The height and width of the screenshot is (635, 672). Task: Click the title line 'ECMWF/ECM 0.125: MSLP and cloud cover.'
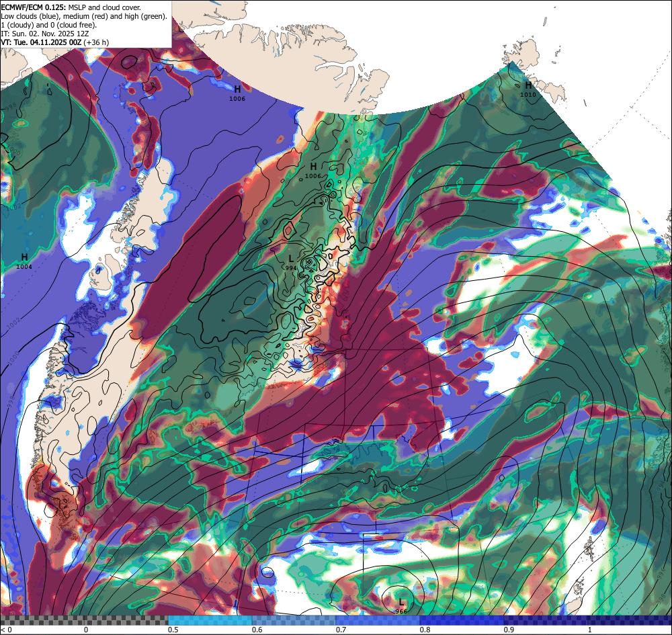coord(71,7)
